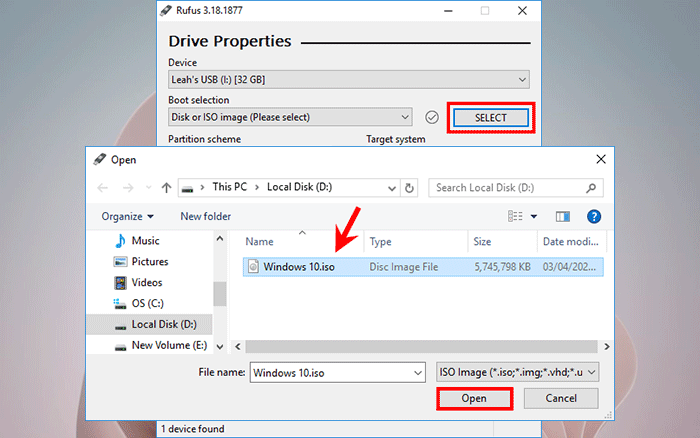
Task: Click the navigation pane scroll-down arrow
Action: 220,346
